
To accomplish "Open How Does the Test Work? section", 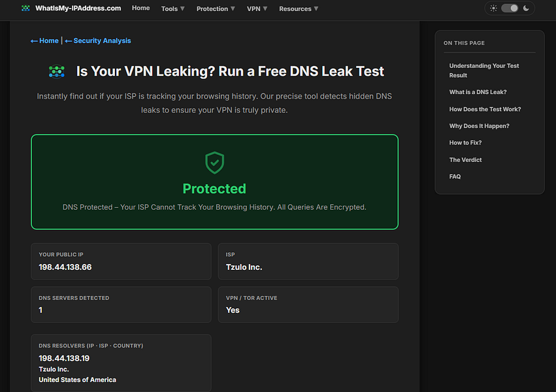I will (x=485, y=109).
